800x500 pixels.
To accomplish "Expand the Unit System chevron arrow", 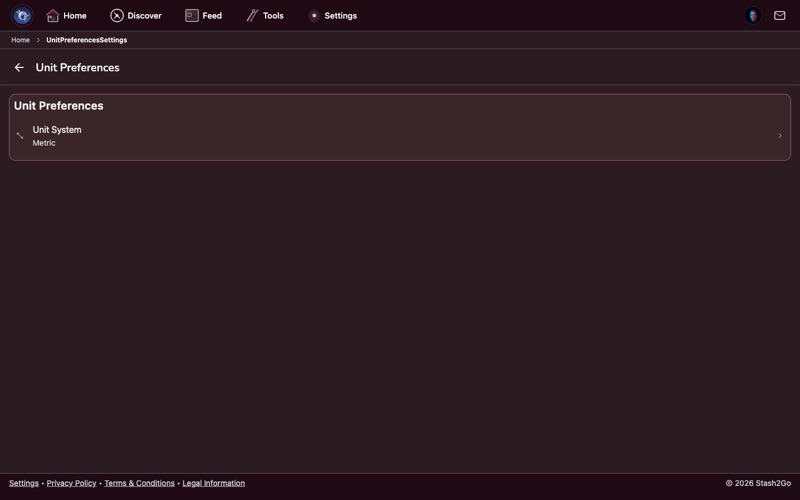I will point(780,136).
